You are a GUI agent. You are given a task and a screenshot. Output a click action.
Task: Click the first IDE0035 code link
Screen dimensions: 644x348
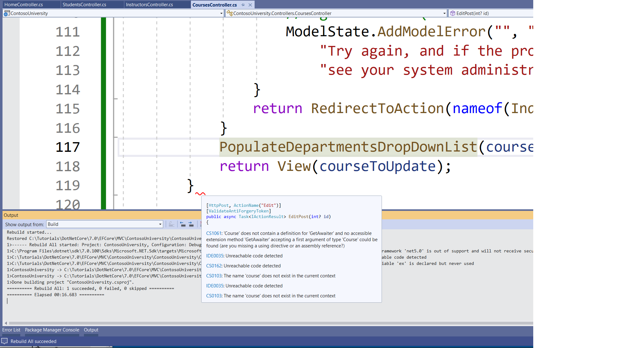coord(215,256)
